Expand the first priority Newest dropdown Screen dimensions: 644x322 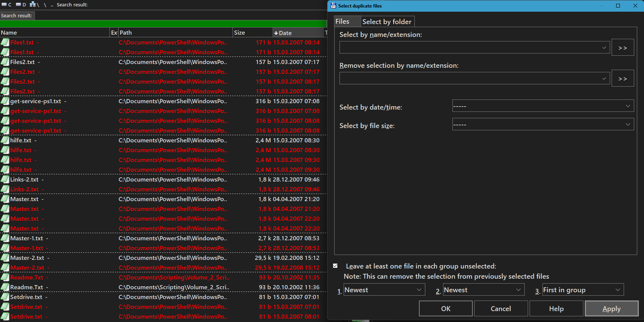pyautogui.click(x=384, y=290)
